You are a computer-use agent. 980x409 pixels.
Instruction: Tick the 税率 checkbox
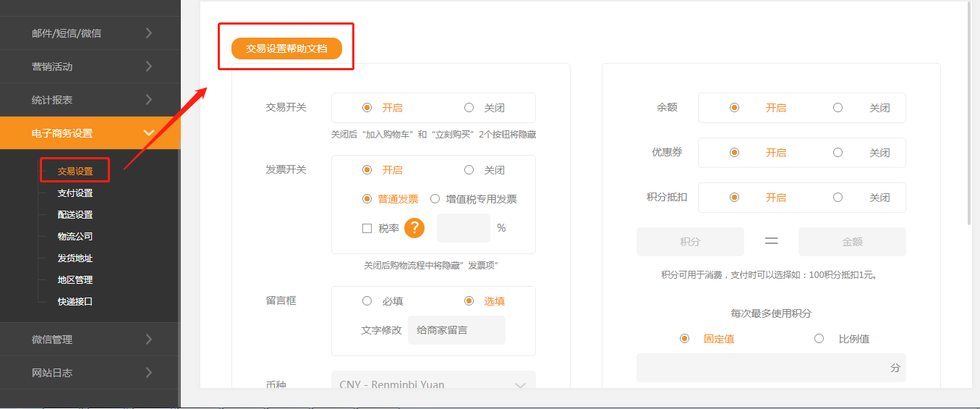pyautogui.click(x=367, y=228)
